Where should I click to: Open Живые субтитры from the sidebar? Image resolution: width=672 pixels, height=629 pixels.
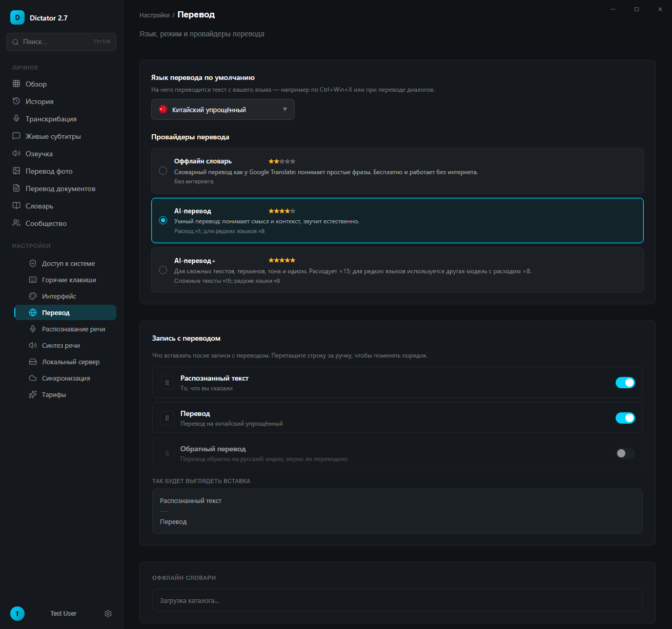(x=62, y=136)
